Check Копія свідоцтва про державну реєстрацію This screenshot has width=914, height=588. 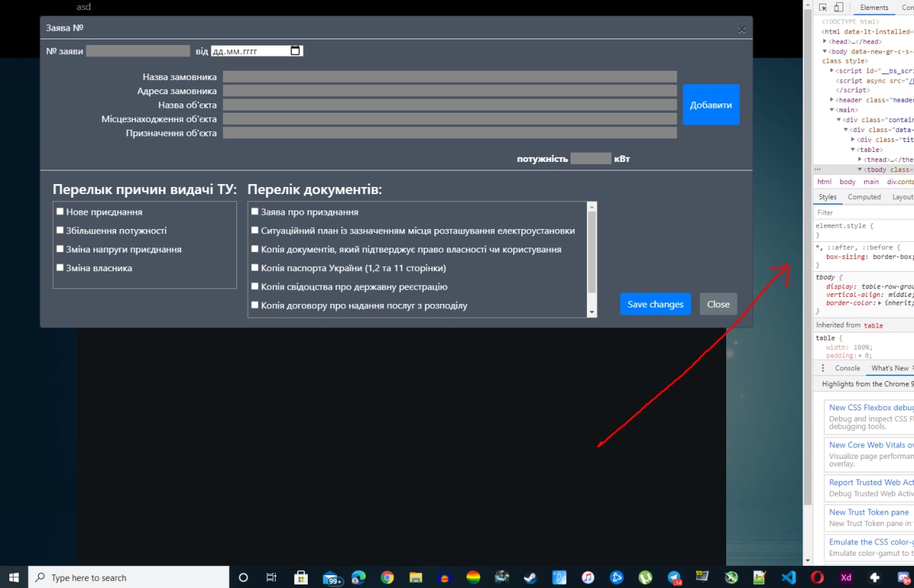pyautogui.click(x=255, y=286)
